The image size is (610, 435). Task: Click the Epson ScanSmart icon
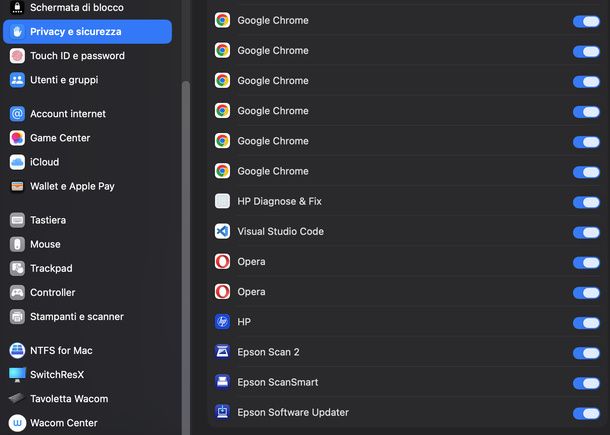point(223,382)
